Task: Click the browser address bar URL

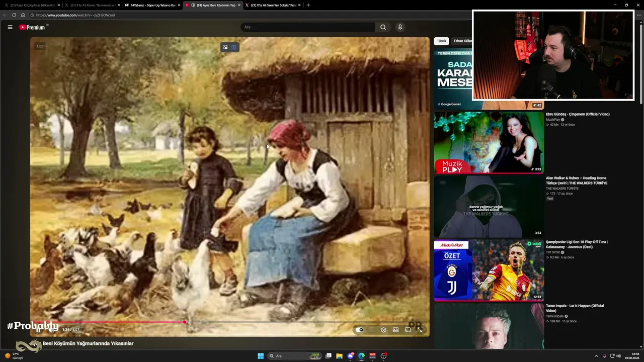Action: (x=75, y=15)
